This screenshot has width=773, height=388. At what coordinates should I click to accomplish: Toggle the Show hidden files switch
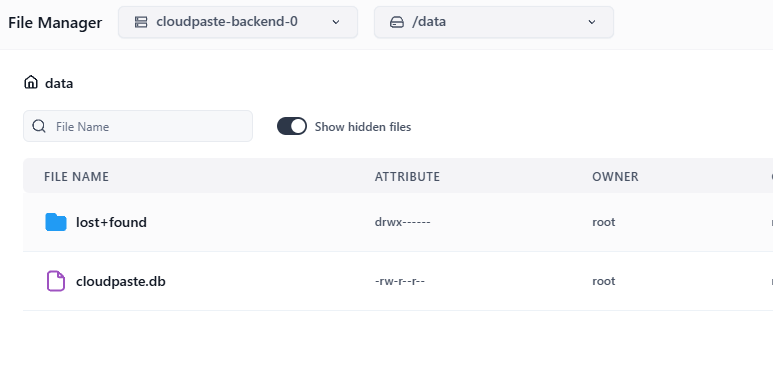tap(292, 126)
